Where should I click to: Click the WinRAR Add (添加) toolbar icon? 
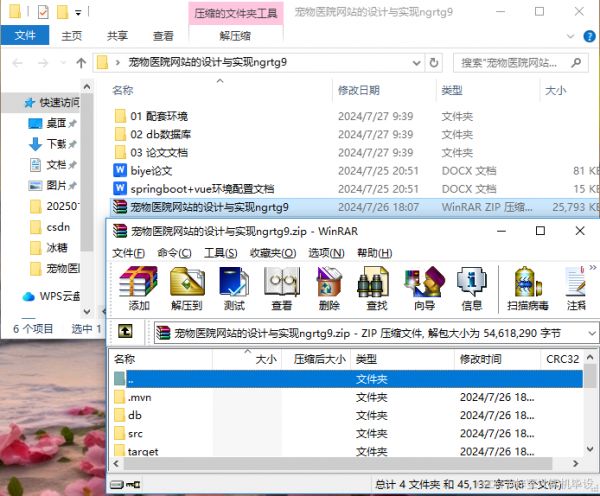coord(138,289)
